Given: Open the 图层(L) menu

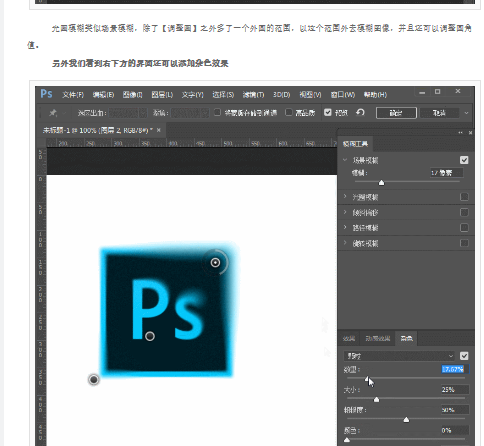Looking at the screenshot, I should tap(162, 95).
